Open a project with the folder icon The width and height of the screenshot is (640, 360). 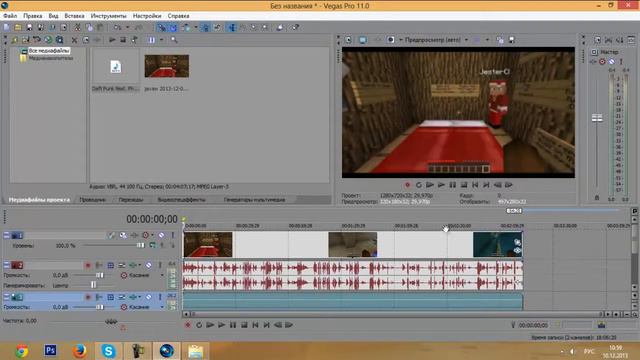18,27
